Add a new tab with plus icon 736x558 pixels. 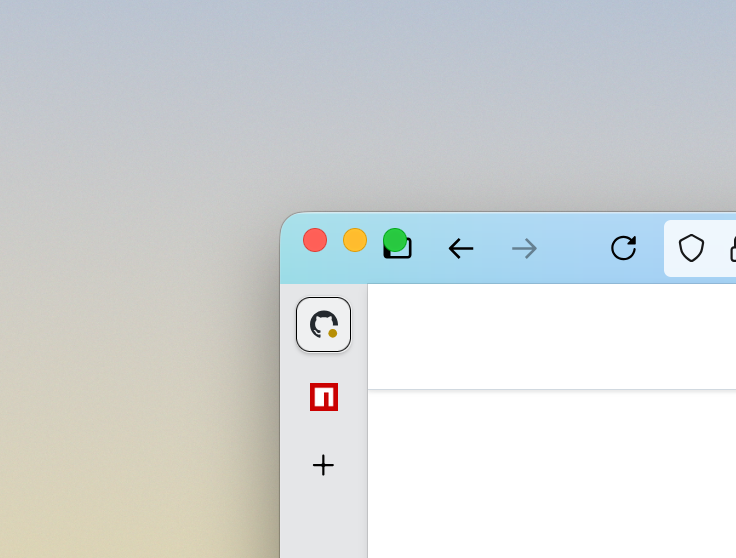click(323, 465)
